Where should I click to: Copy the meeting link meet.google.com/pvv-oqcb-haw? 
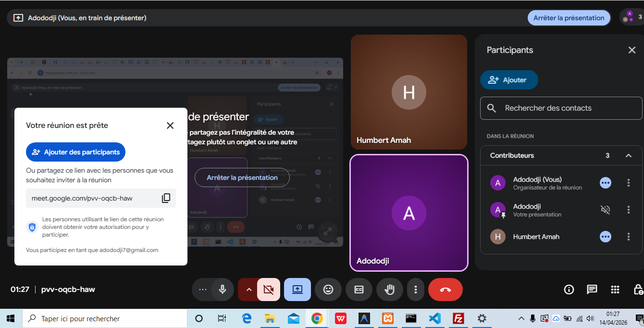click(166, 198)
